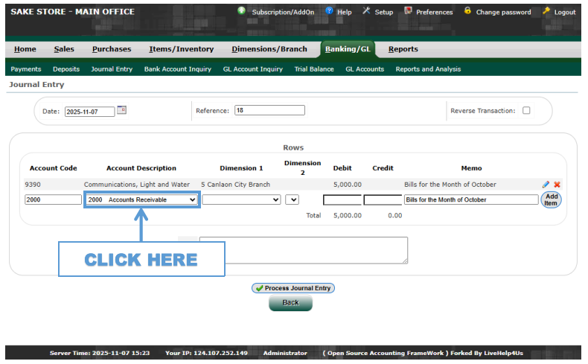This screenshot has height=364, width=588.
Task: Click the Logout key icon
Action: click(546, 11)
